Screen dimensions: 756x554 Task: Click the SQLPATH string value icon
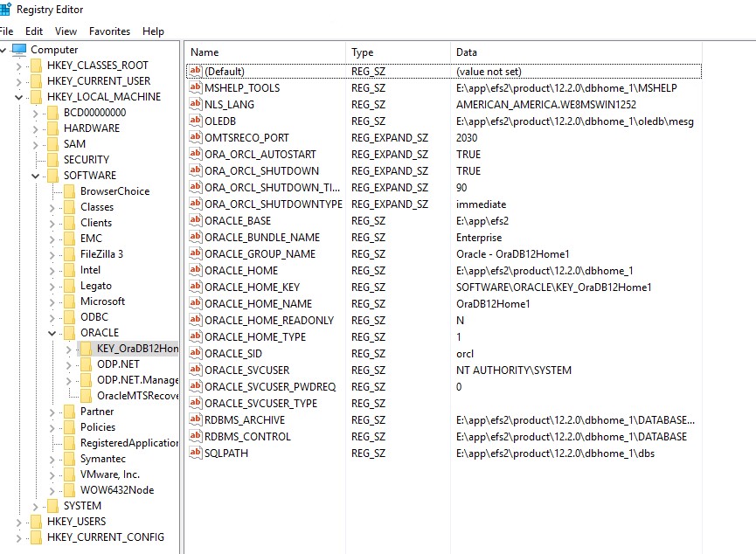[196, 454]
